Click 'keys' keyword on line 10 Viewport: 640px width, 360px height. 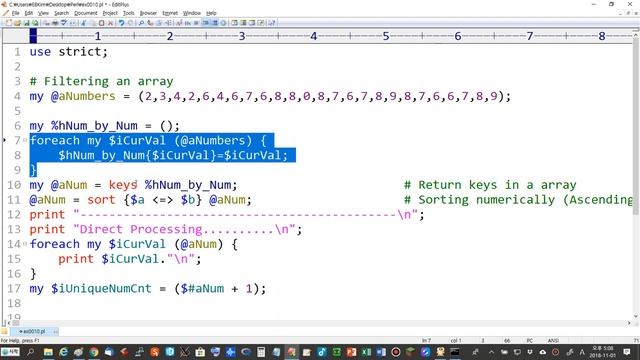[122, 185]
